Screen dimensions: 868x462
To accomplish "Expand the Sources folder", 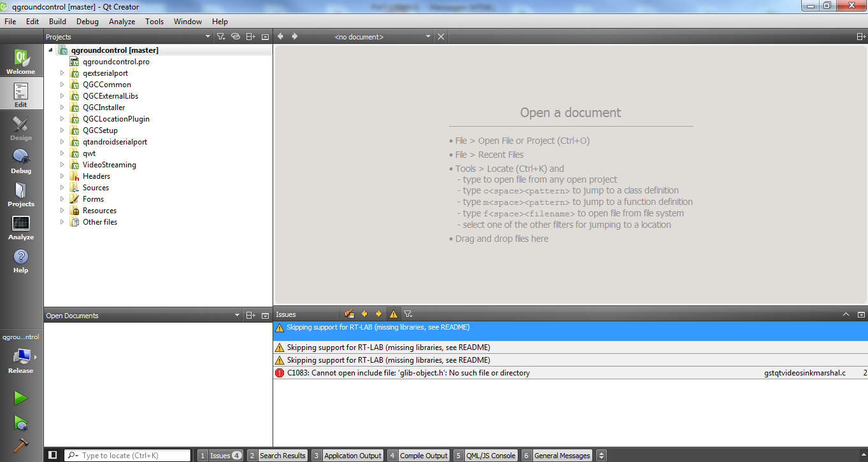I will coord(62,188).
